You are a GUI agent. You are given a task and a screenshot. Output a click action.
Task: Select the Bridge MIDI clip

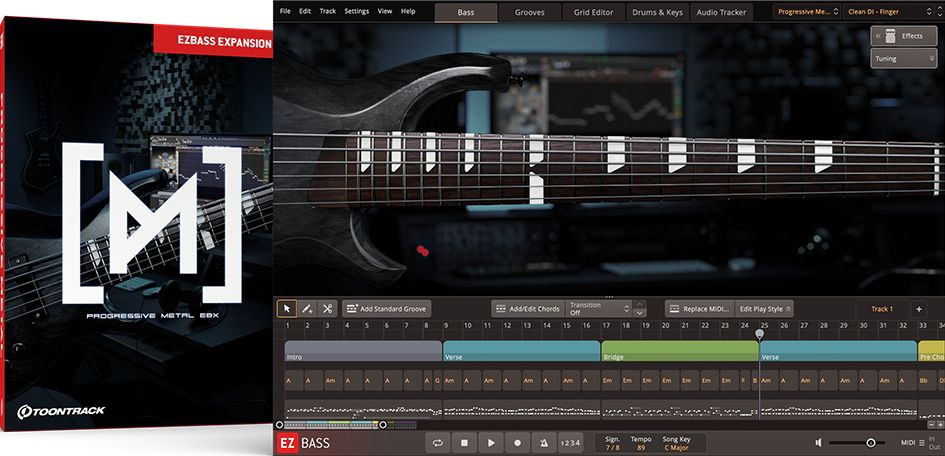coord(680,409)
